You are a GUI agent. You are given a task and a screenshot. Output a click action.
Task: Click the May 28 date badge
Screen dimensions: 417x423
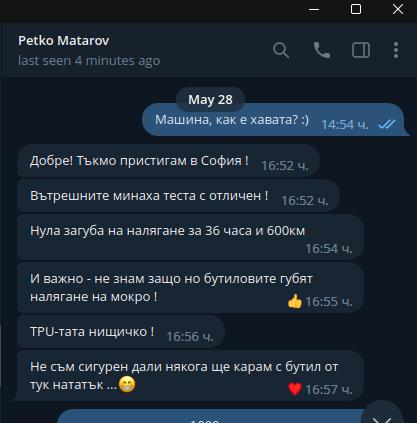click(210, 99)
